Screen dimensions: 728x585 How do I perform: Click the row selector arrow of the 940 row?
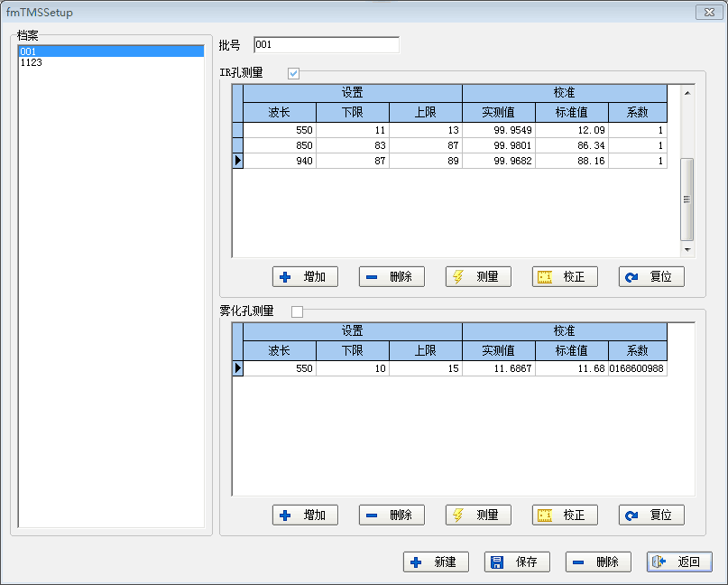238,161
